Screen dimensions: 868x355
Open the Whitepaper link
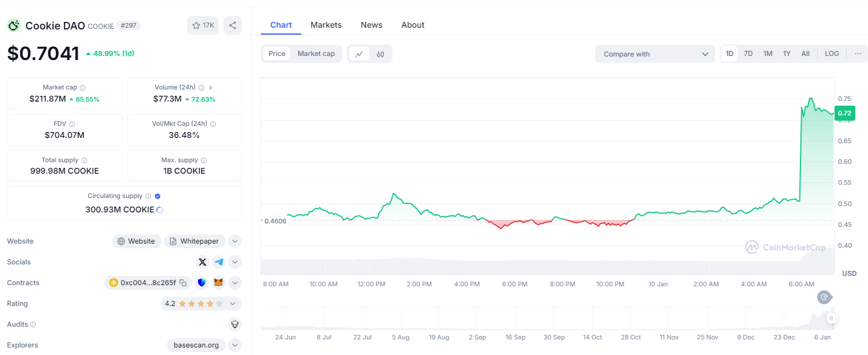(x=194, y=241)
